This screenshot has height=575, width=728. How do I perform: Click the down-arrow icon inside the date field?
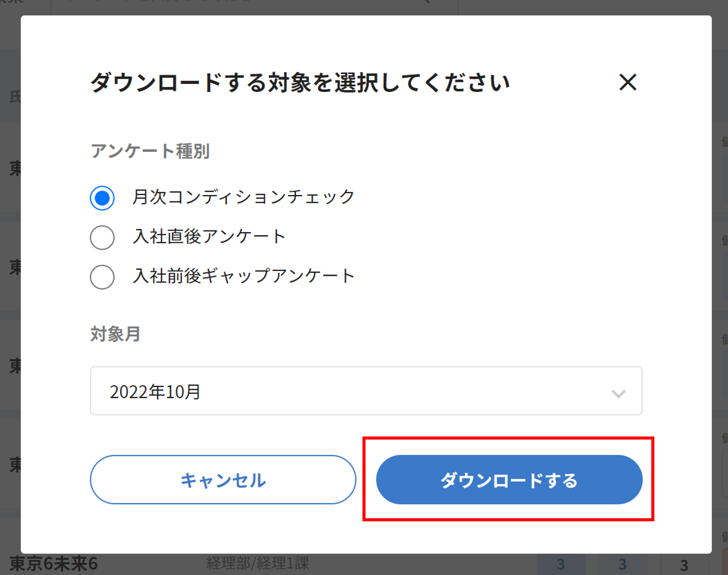[619, 394]
